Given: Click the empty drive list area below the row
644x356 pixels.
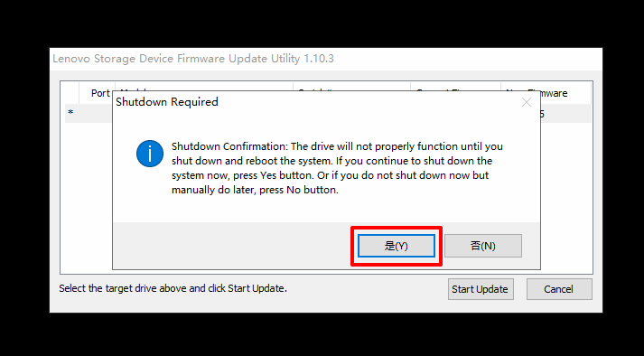Looking at the screenshot, I should click(86, 197).
